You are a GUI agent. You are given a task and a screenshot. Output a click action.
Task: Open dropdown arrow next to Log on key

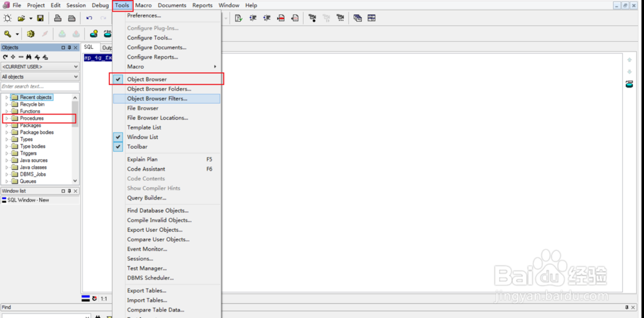pos(17,33)
